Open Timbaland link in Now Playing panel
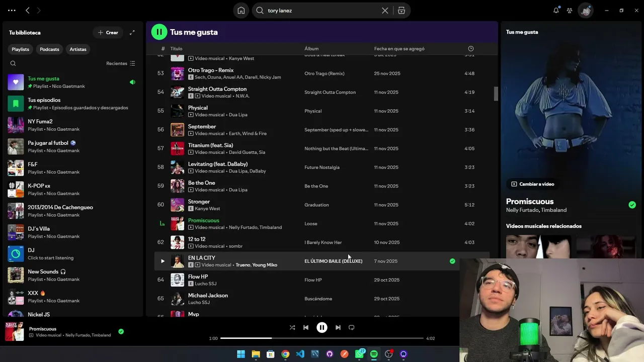 tap(553, 210)
